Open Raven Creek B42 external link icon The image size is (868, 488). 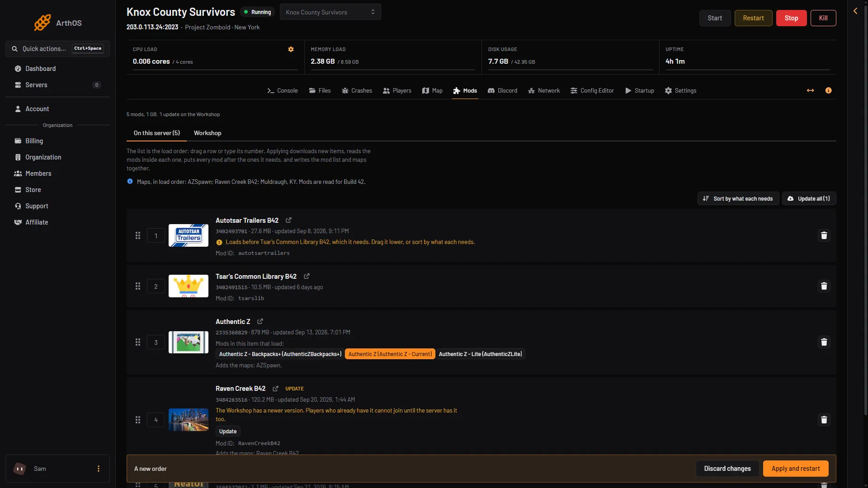pos(275,389)
